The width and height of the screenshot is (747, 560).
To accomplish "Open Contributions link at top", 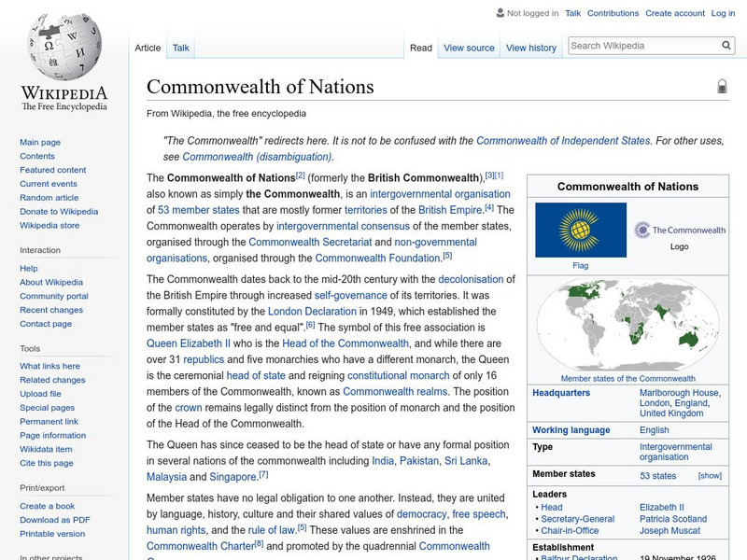I will pos(613,13).
